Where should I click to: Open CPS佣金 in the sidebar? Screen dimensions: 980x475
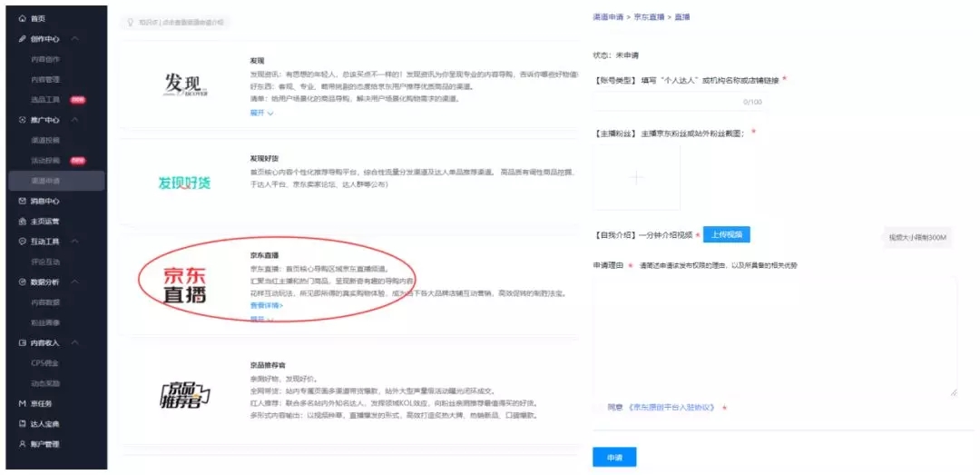(44, 363)
